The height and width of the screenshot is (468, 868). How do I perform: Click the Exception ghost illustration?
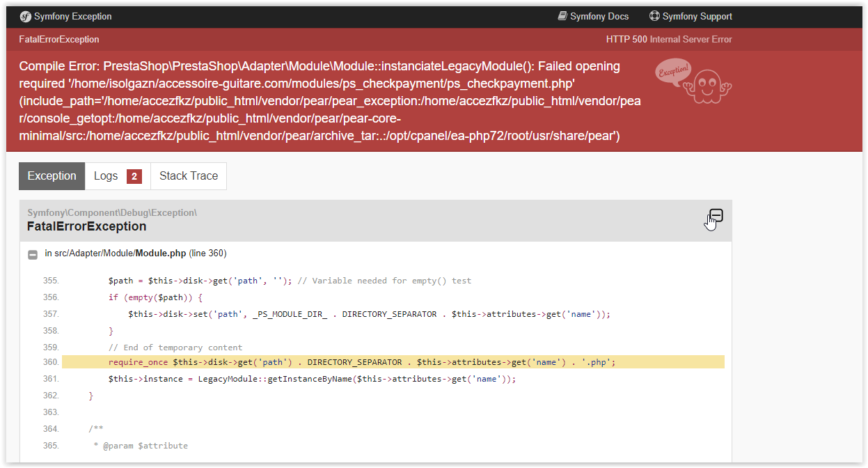(x=693, y=80)
